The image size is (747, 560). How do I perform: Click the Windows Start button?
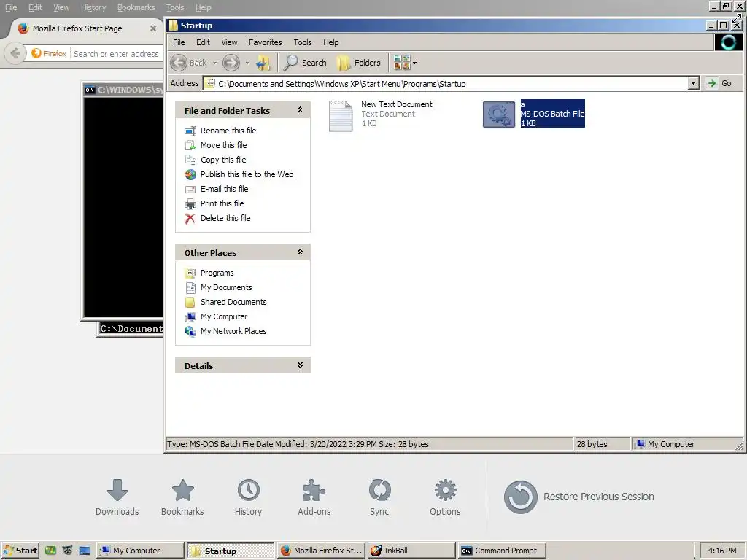(x=20, y=551)
